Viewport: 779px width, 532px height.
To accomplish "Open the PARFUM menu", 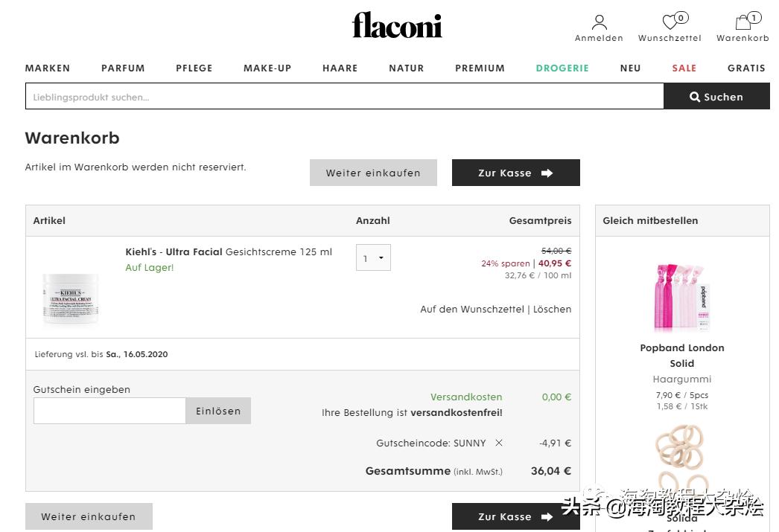I will (123, 68).
